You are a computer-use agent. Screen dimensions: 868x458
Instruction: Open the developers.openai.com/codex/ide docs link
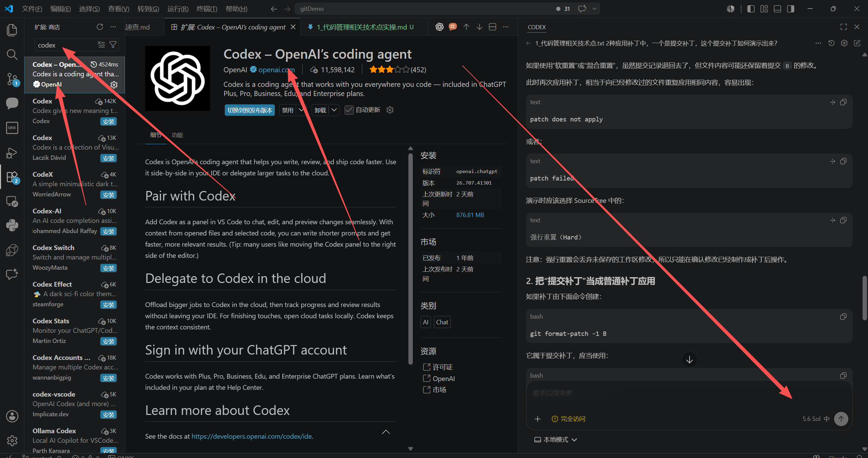pyautogui.click(x=252, y=436)
